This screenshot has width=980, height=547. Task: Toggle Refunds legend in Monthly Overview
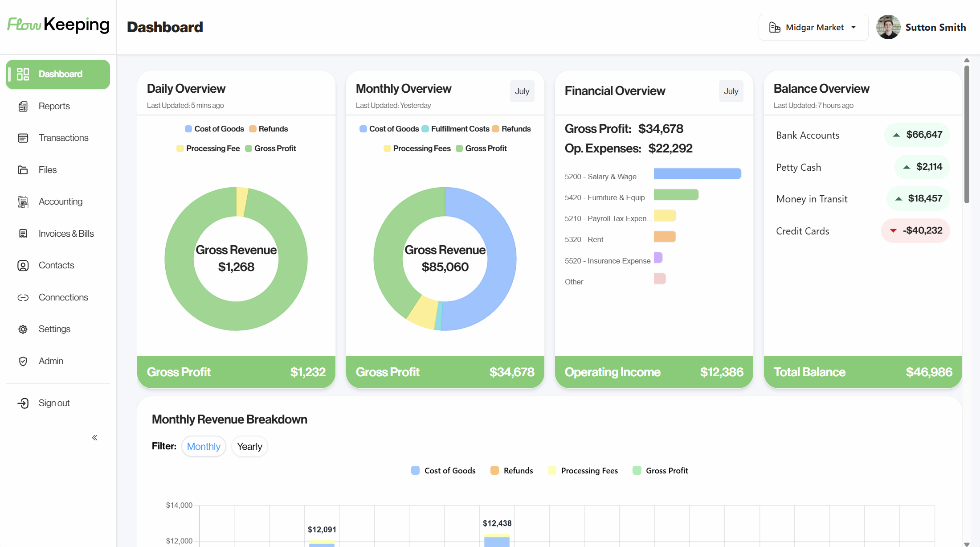511,129
